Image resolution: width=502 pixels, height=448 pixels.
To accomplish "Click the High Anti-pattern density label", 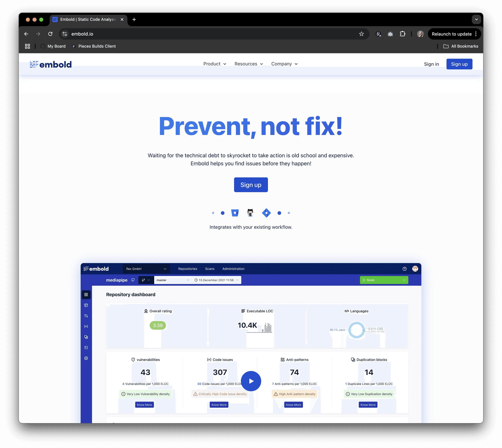I will point(294,394).
